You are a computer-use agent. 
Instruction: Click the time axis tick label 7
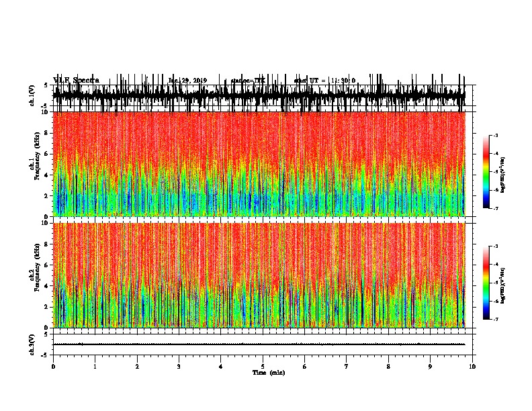[347, 367]
